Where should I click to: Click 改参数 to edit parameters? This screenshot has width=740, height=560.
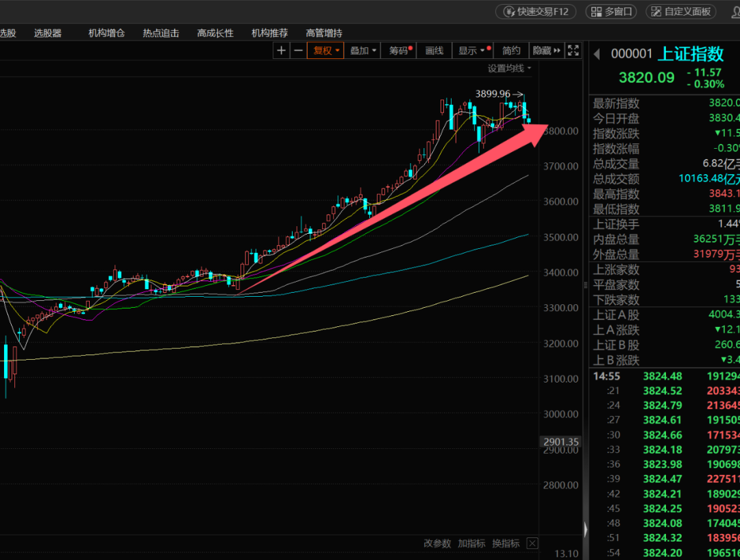pos(437,544)
